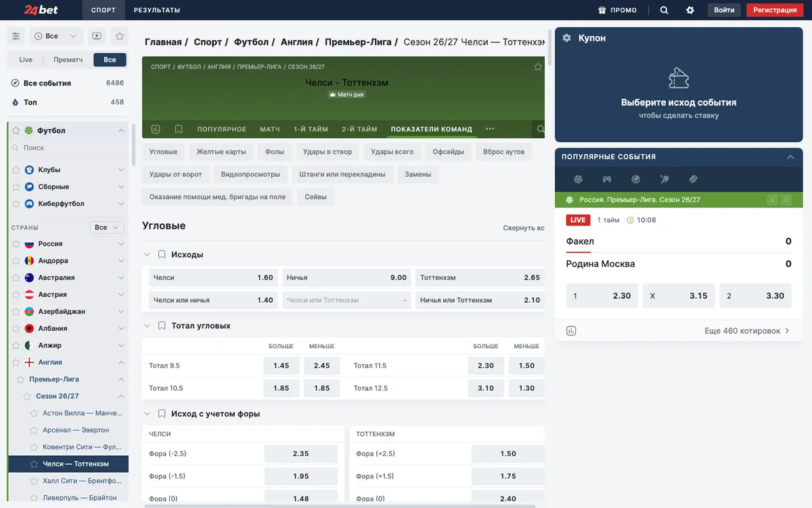Open Англия breadcrumb link
812x508 pixels.
pos(297,42)
